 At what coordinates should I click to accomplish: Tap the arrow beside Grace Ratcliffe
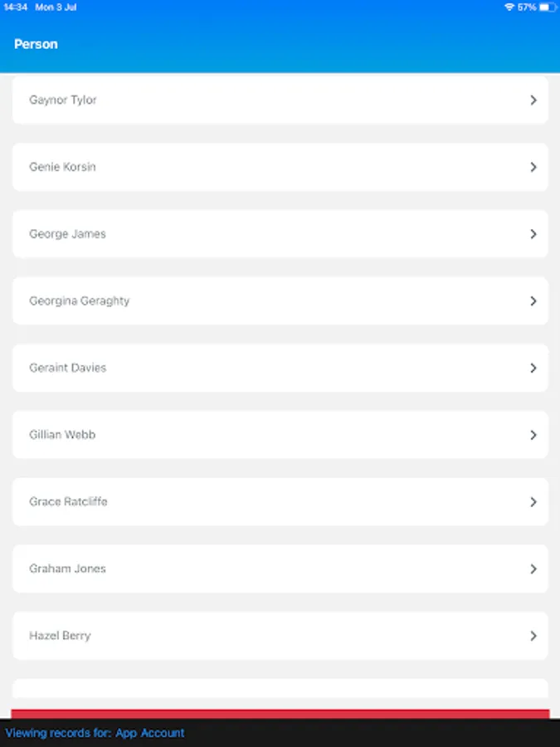click(533, 501)
